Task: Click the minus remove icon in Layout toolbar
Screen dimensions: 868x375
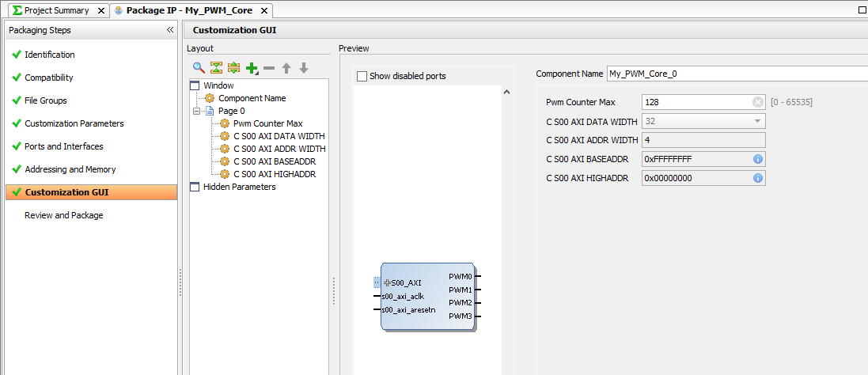Action: point(269,68)
